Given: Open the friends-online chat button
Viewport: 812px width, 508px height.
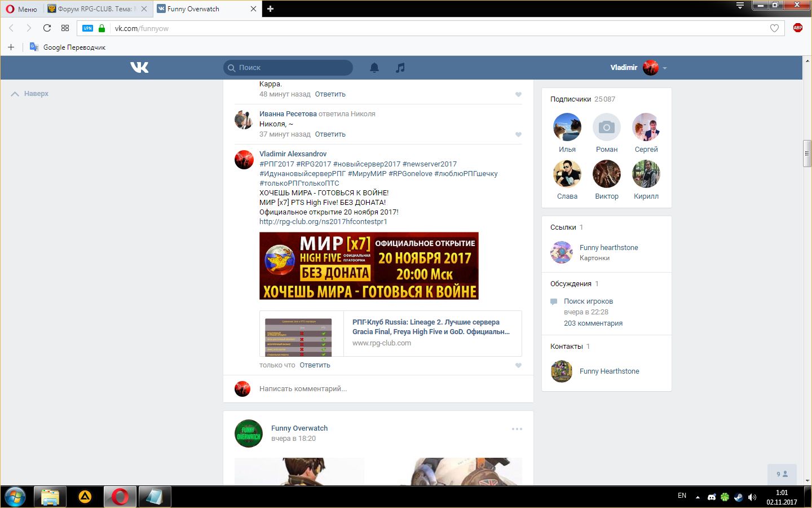Looking at the screenshot, I should point(782,474).
